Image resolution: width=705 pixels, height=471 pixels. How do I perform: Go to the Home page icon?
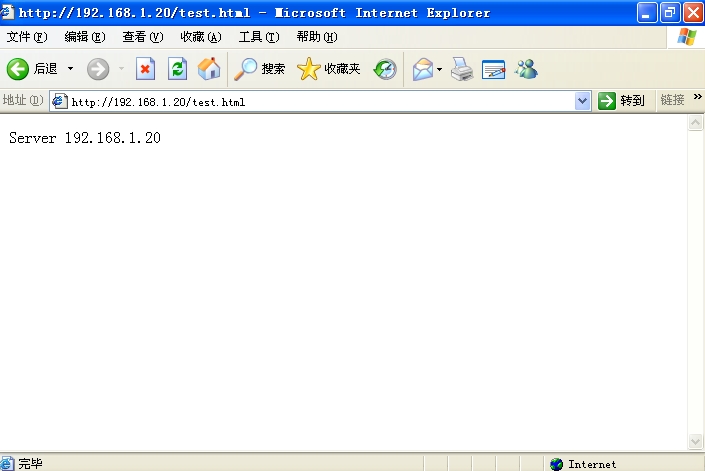208,69
